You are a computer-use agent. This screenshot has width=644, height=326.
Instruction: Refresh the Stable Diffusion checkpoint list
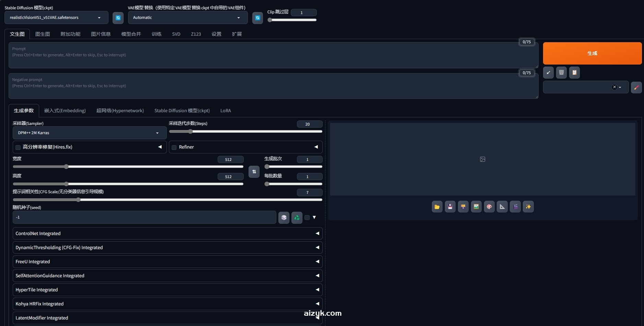point(118,18)
